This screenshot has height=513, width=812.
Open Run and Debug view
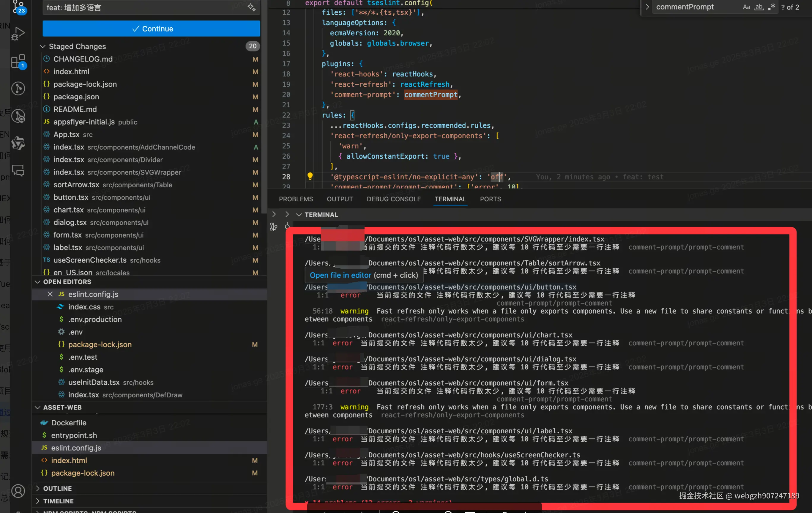[18, 33]
